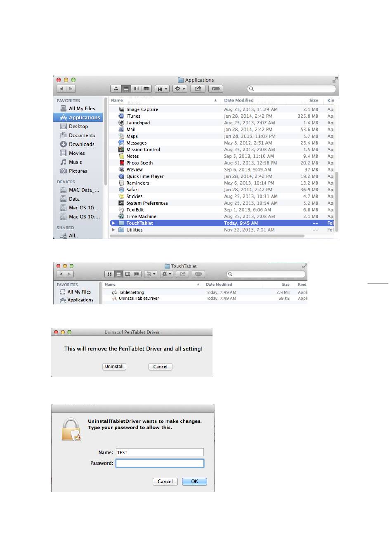
Task: Click the Messages app icon
Action: [121, 143]
